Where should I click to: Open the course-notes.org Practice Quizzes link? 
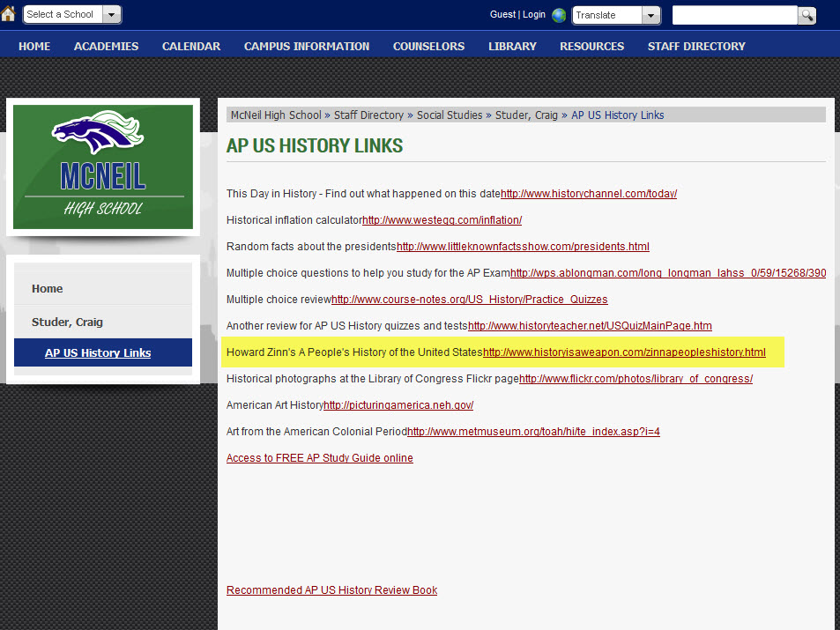pos(469,299)
